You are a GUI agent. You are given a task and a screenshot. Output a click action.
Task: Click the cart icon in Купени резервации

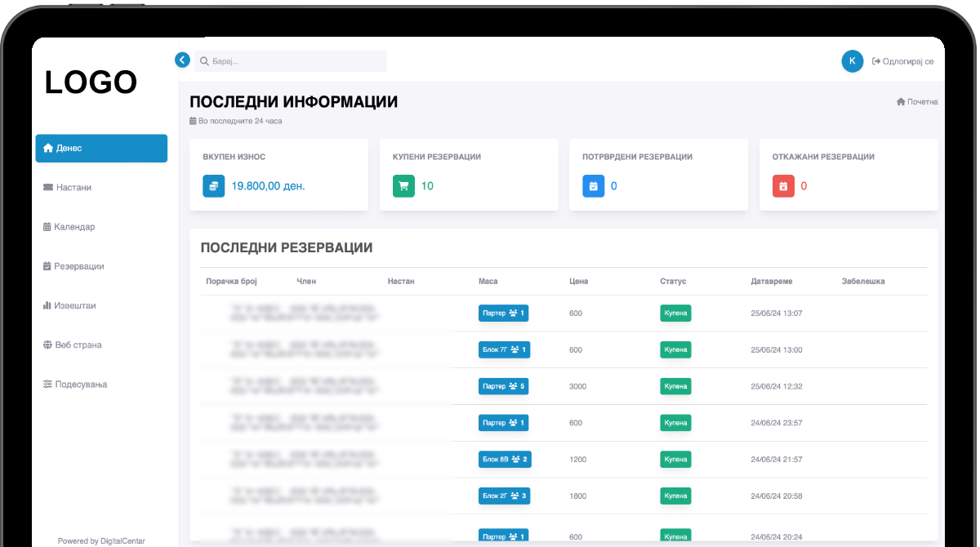coord(403,186)
